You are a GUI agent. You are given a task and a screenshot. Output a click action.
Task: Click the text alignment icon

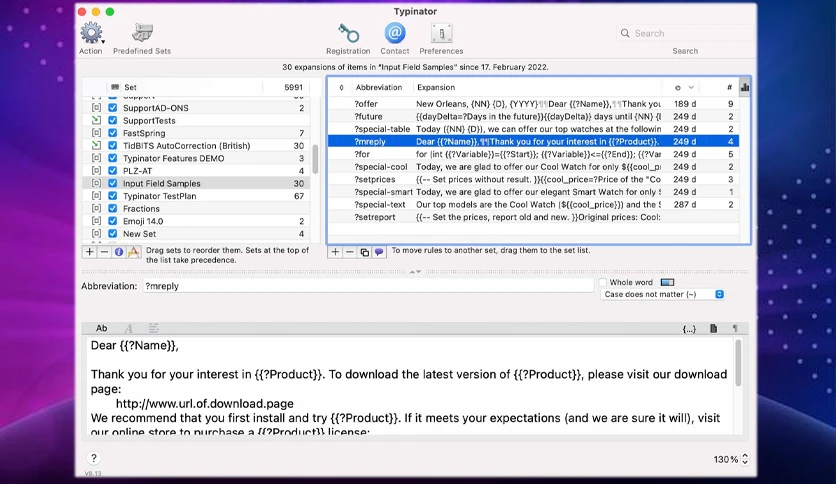(x=154, y=328)
